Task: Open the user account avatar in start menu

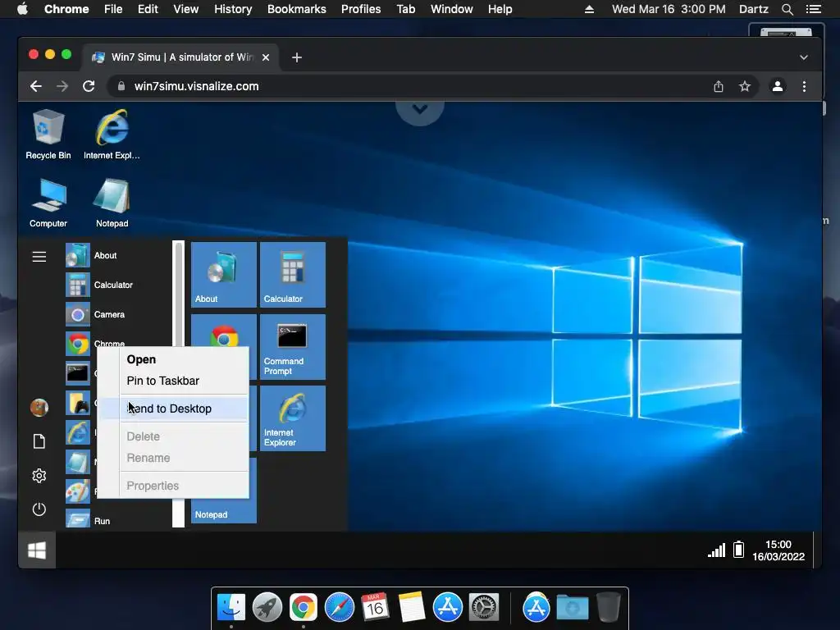Action: point(39,408)
